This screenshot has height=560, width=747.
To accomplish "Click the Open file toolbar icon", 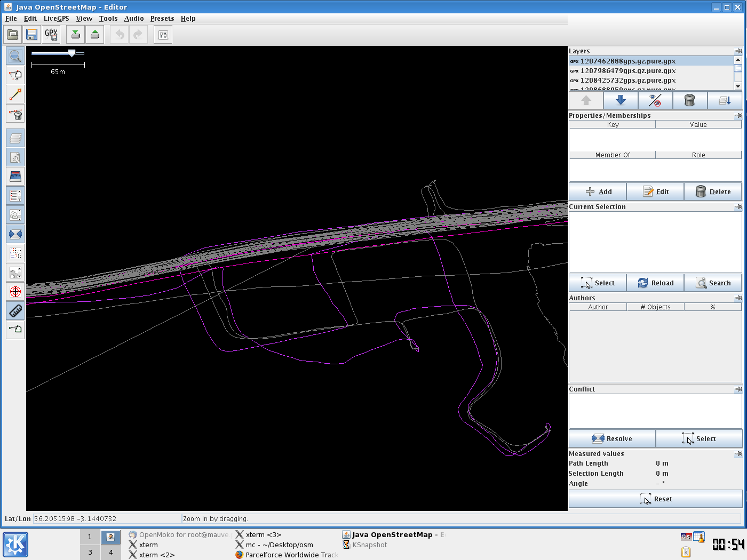I will [x=13, y=35].
